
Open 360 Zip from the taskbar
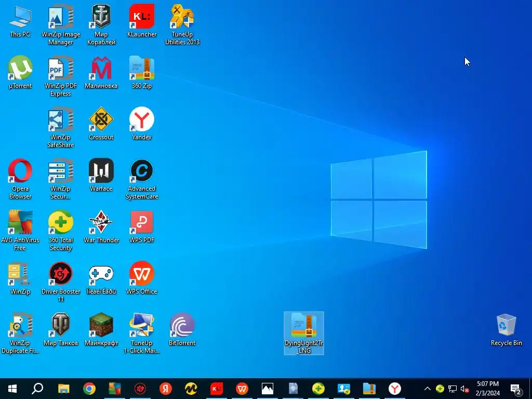point(369,389)
